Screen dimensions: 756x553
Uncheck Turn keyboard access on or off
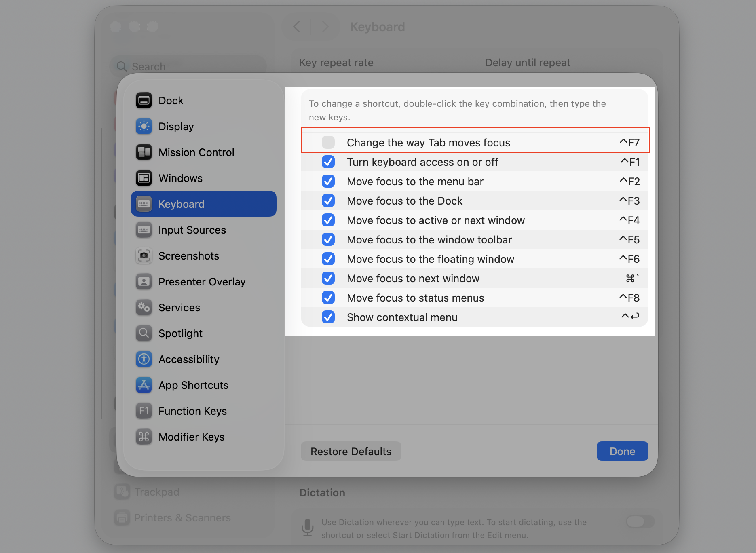point(328,162)
